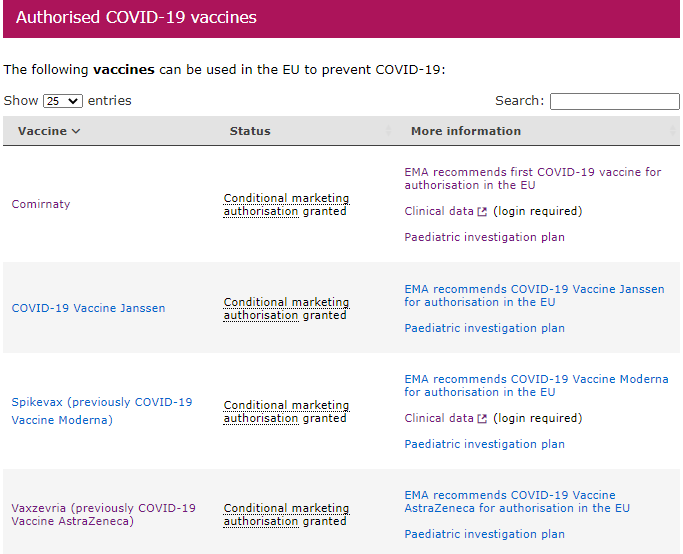
Task: Open the Comirnaty vaccine link
Action: click(x=41, y=204)
